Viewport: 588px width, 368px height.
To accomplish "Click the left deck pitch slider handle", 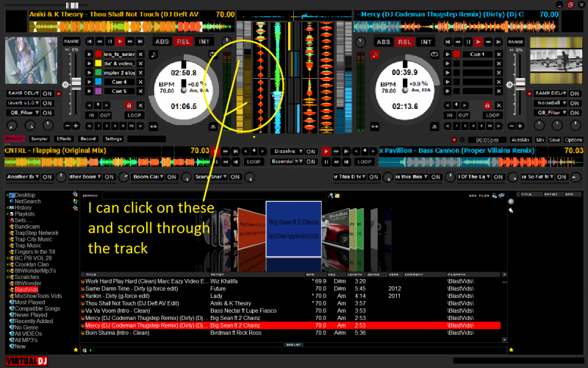I will click(76, 83).
